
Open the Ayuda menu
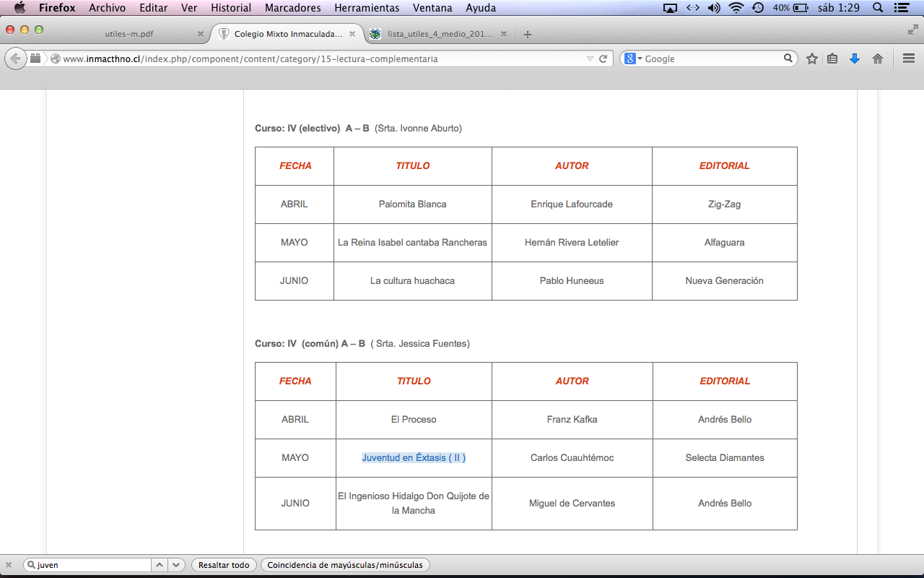tap(481, 8)
